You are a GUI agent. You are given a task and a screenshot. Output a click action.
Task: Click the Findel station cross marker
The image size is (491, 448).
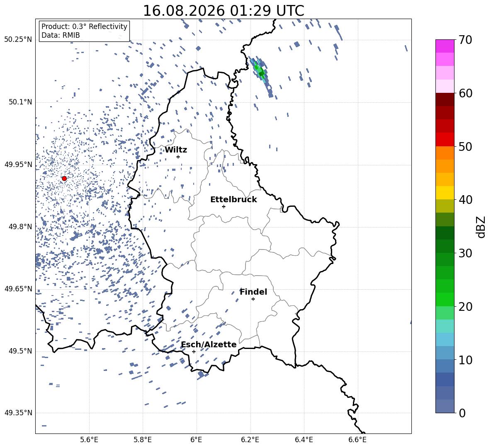[x=253, y=299]
